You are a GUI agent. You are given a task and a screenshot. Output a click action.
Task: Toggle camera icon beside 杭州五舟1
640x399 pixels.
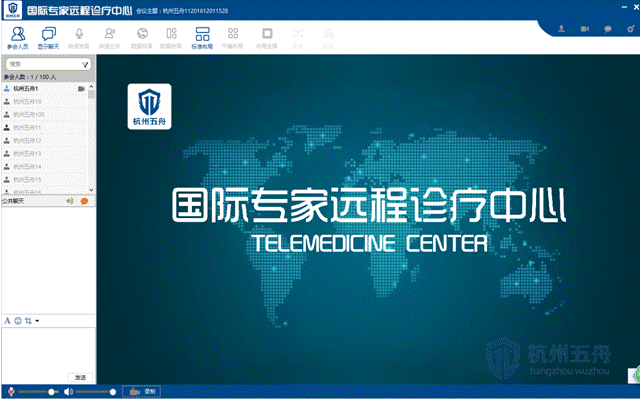coord(81,89)
